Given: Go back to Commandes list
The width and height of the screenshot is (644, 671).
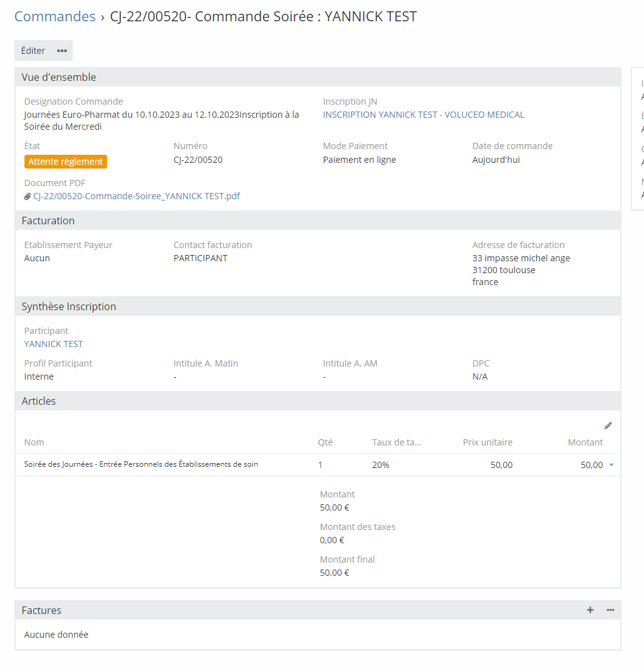Looking at the screenshot, I should point(55,16).
